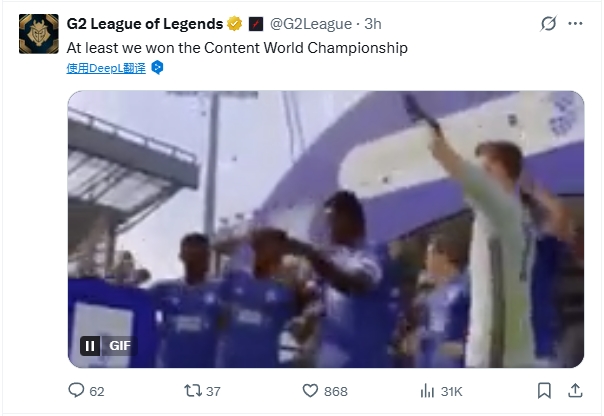Click the blue DeepL logo icon
The width and height of the screenshot is (604, 416).
coord(157,67)
